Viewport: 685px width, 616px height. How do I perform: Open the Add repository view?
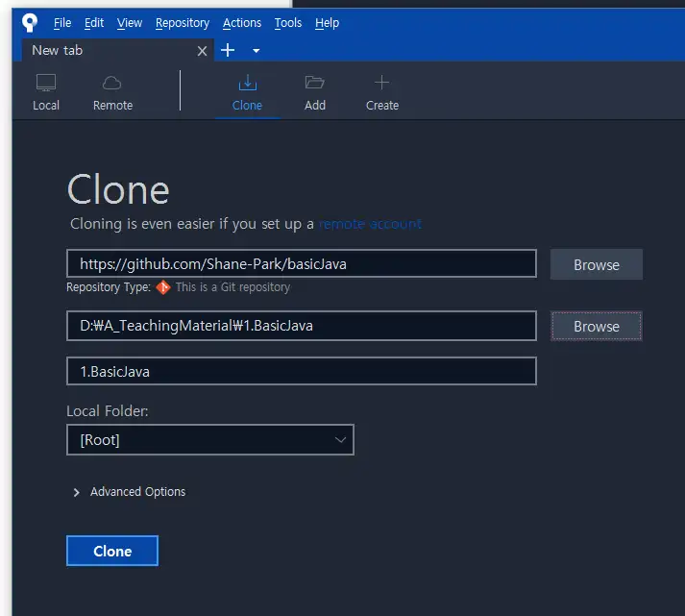pos(315,92)
